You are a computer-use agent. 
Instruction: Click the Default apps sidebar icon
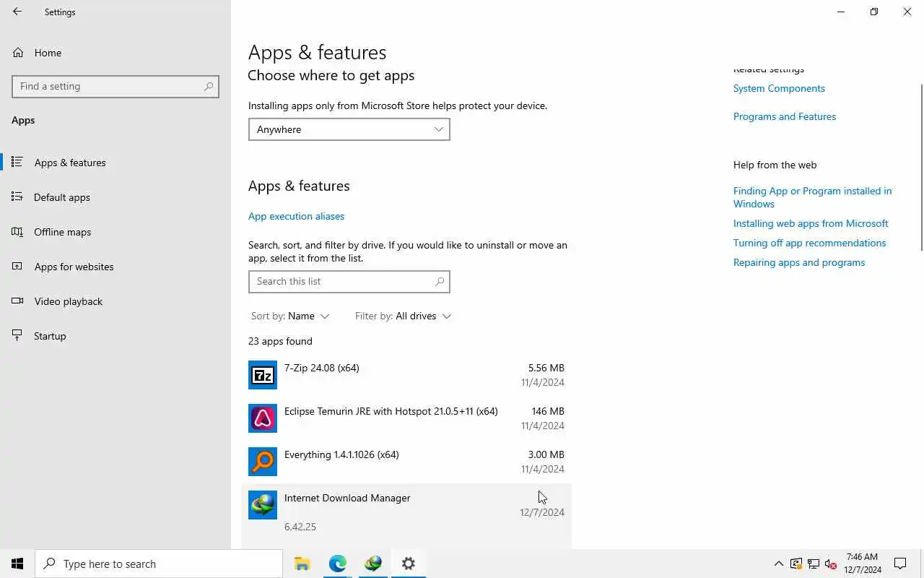point(18,197)
